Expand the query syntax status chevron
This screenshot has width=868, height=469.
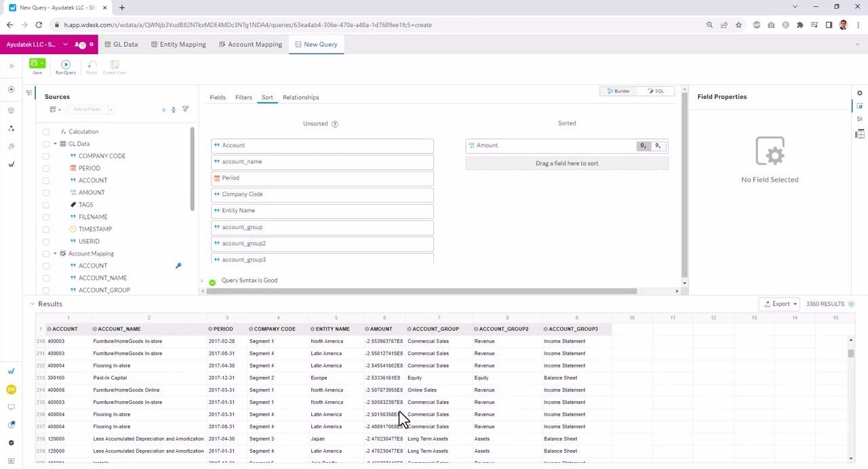[x=201, y=281]
